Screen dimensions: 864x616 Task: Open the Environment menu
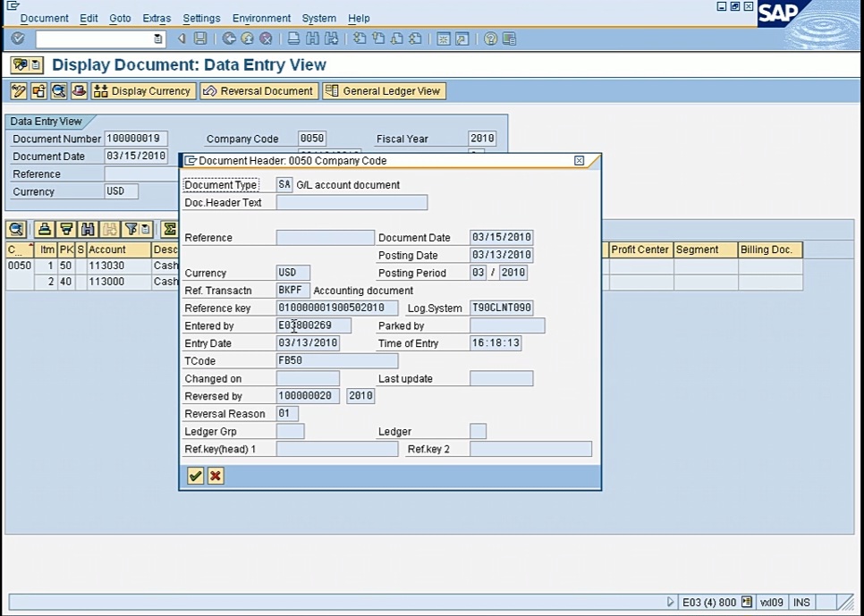(x=261, y=18)
